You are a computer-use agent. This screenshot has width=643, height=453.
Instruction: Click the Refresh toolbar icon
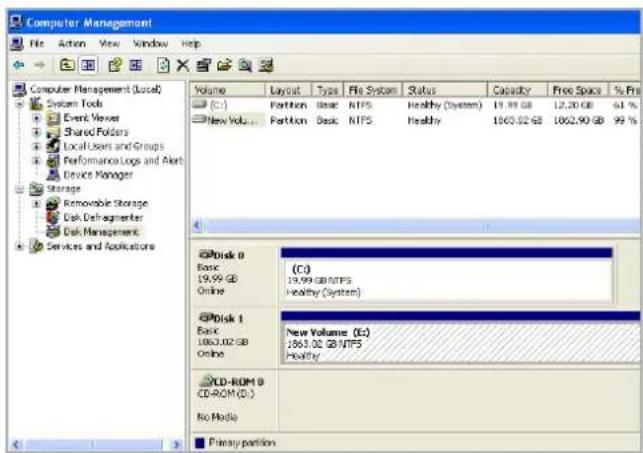[163, 65]
